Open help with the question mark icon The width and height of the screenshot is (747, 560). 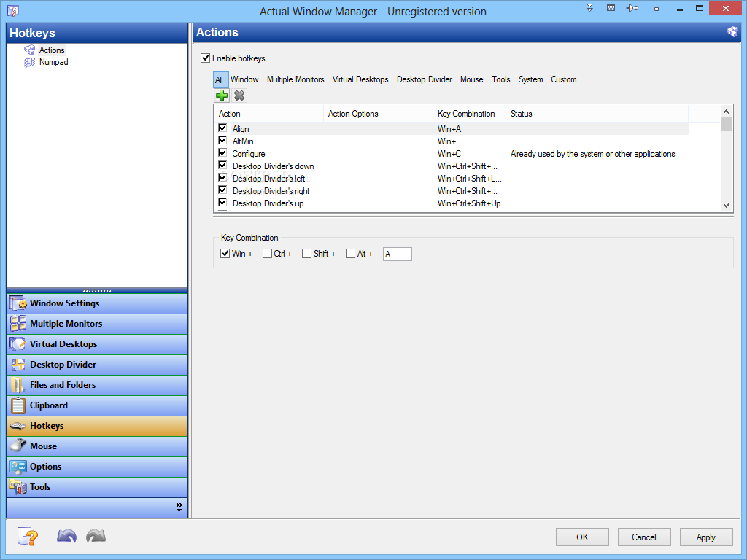coord(28,537)
